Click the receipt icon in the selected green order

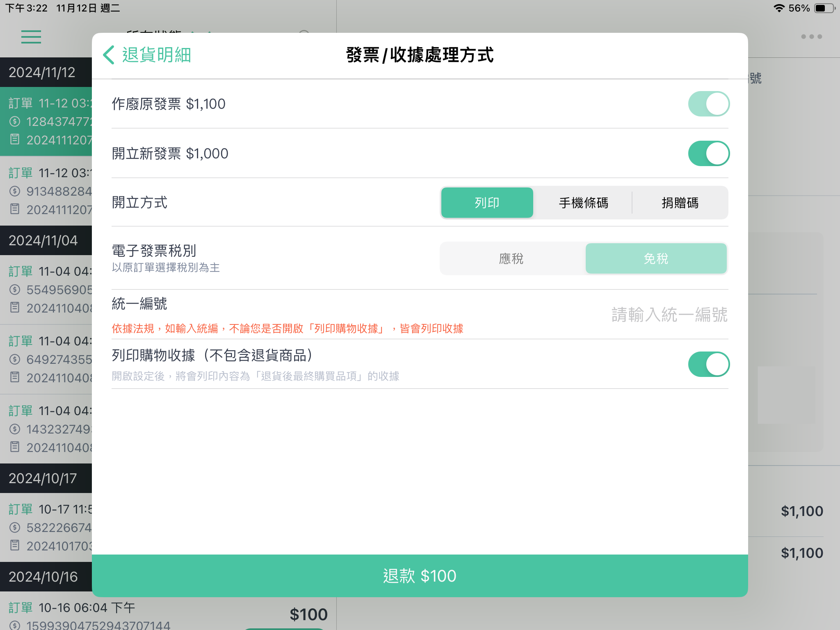pos(15,139)
